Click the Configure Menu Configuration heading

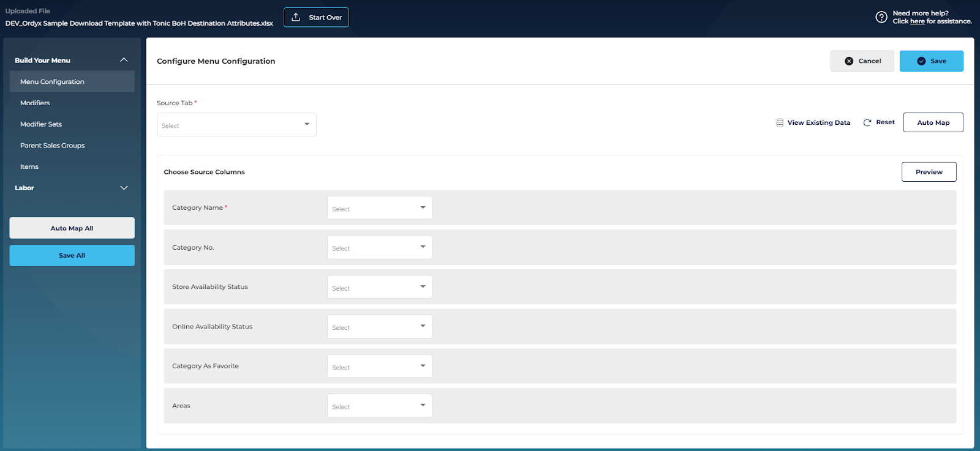click(216, 61)
